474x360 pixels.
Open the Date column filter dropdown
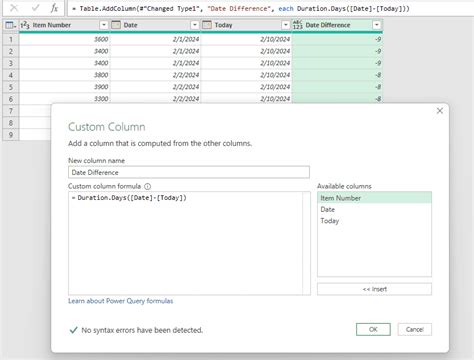(195, 25)
